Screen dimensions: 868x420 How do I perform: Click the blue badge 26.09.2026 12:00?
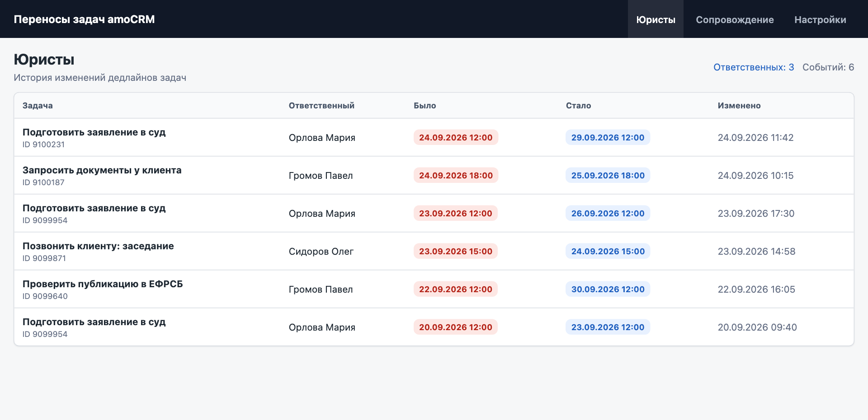(x=608, y=214)
